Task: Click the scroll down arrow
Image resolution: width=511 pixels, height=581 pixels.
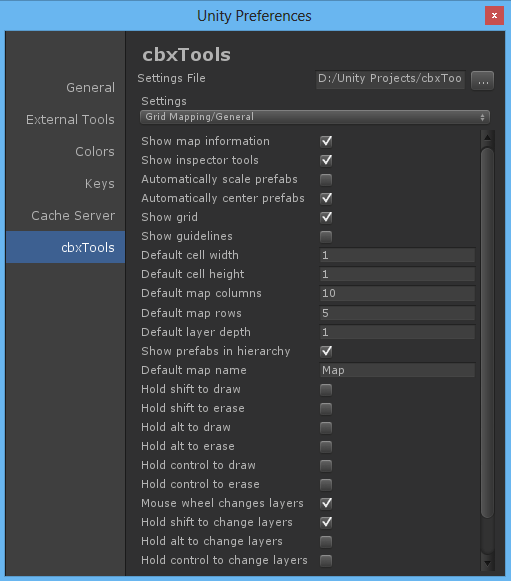Action: click(487, 564)
